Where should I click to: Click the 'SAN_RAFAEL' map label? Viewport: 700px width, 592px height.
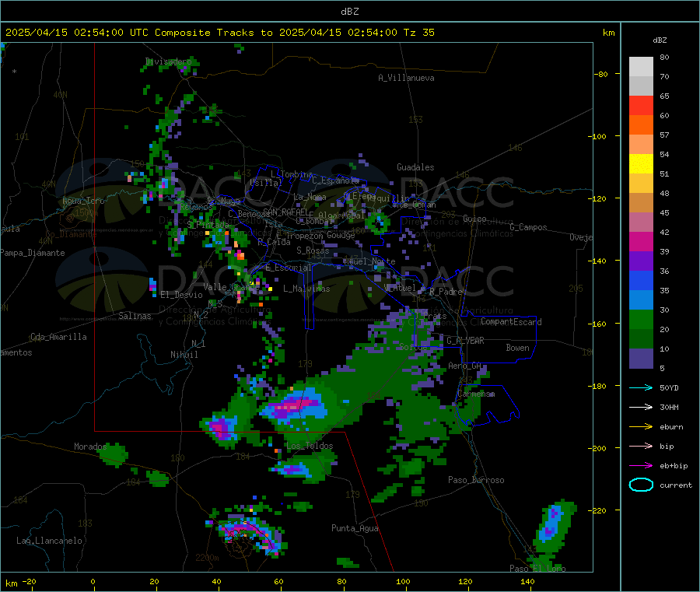(285, 212)
